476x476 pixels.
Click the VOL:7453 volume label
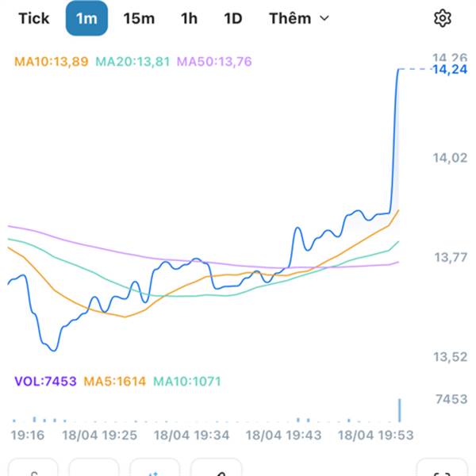click(x=45, y=381)
